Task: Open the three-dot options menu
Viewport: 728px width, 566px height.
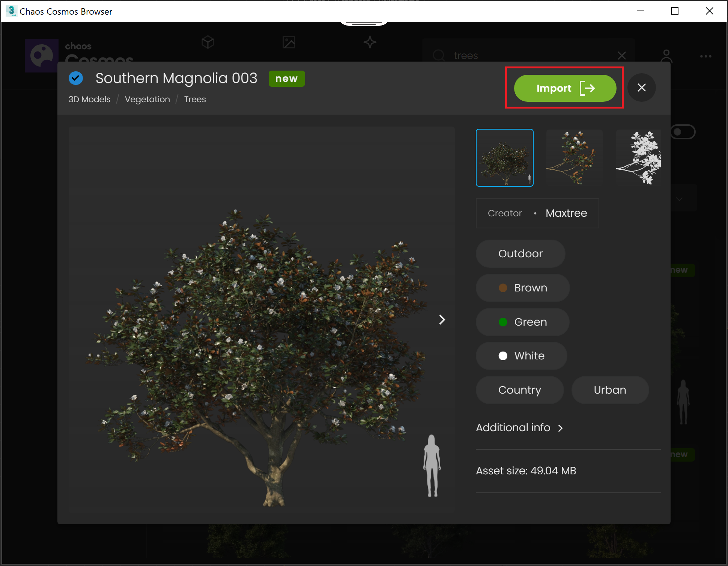Action: (706, 56)
